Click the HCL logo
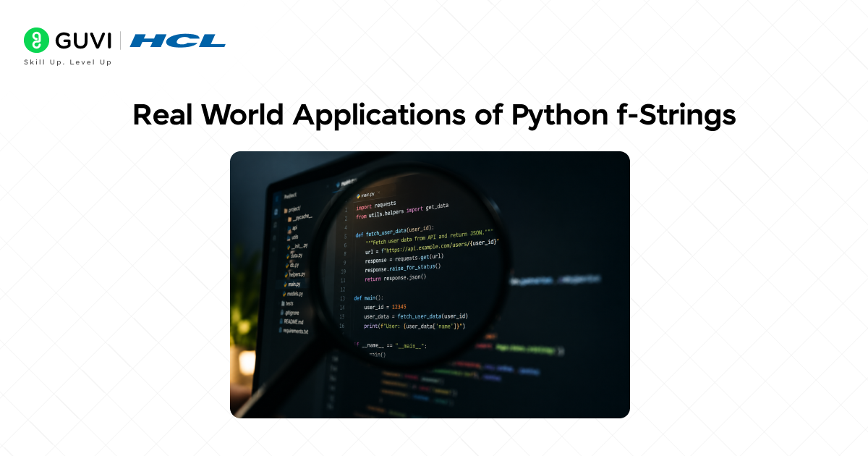Viewport: 868px width, 456px height. [177, 41]
